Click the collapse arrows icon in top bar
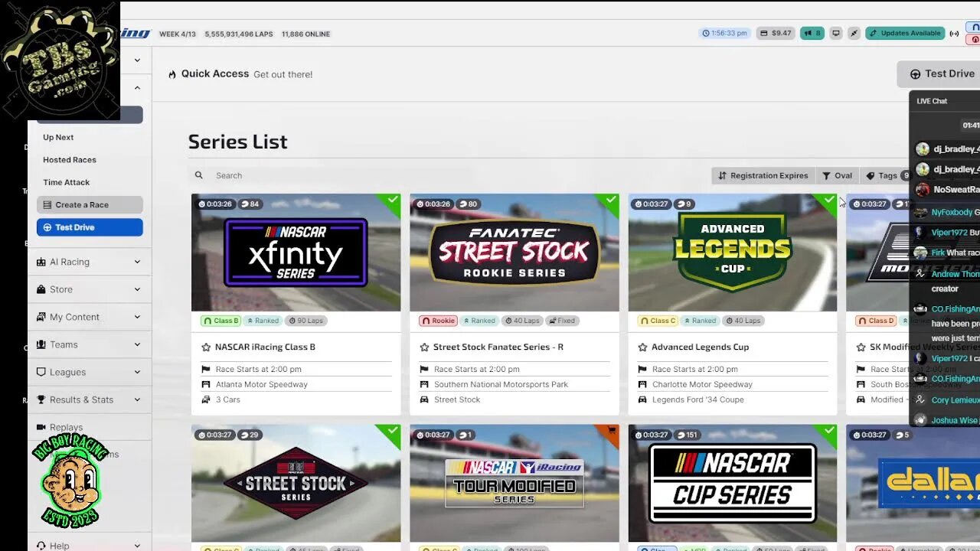 pyautogui.click(x=854, y=33)
